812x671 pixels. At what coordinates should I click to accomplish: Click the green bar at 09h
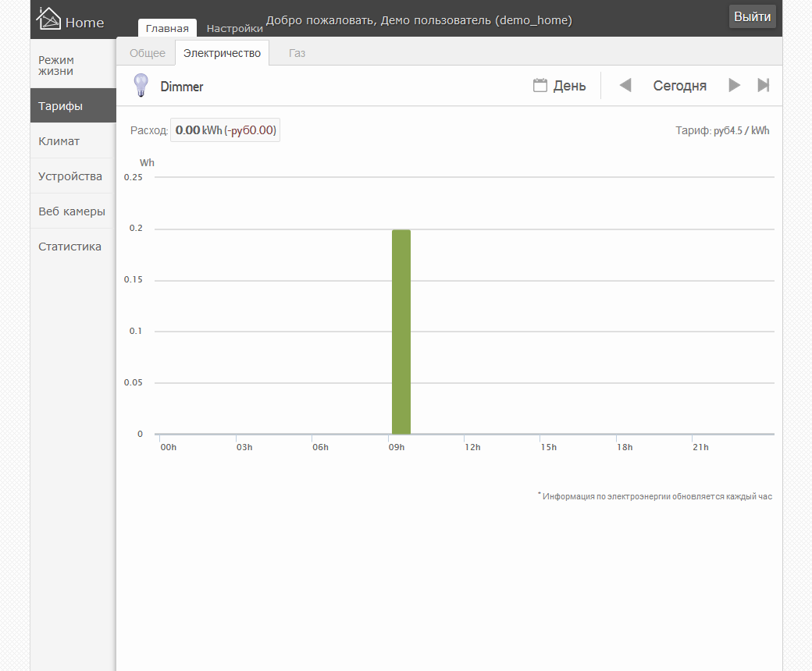click(x=401, y=332)
